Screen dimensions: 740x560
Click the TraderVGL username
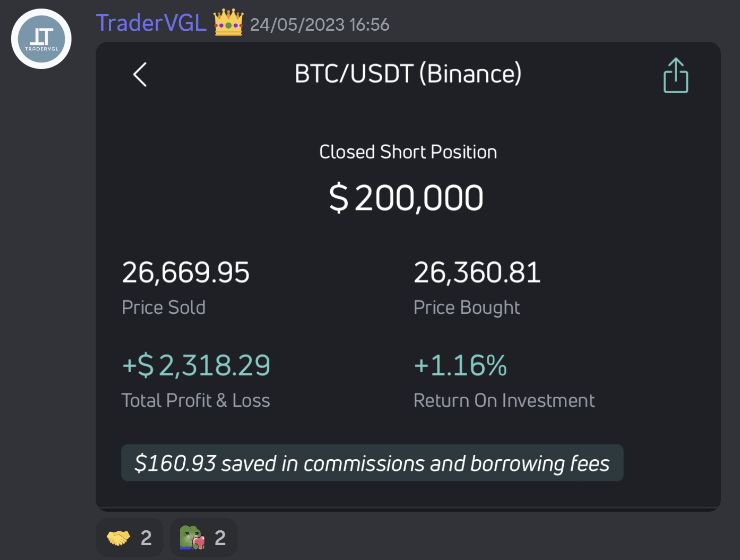151,23
